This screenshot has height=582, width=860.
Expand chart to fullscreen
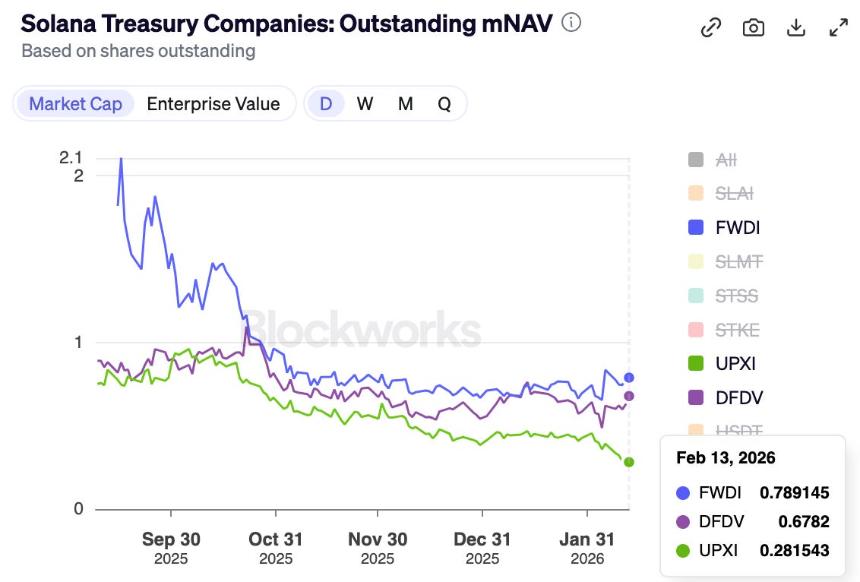click(839, 27)
